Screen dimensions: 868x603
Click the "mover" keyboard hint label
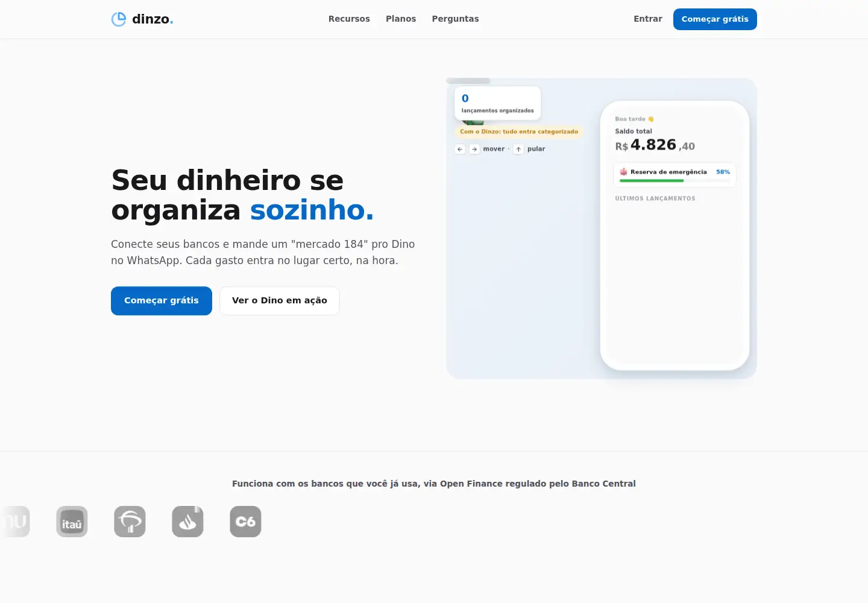[x=494, y=149]
